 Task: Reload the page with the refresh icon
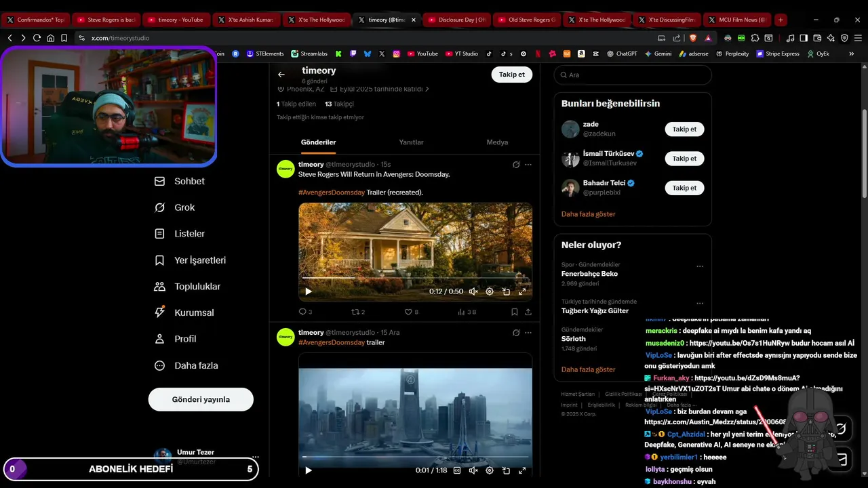point(37,38)
